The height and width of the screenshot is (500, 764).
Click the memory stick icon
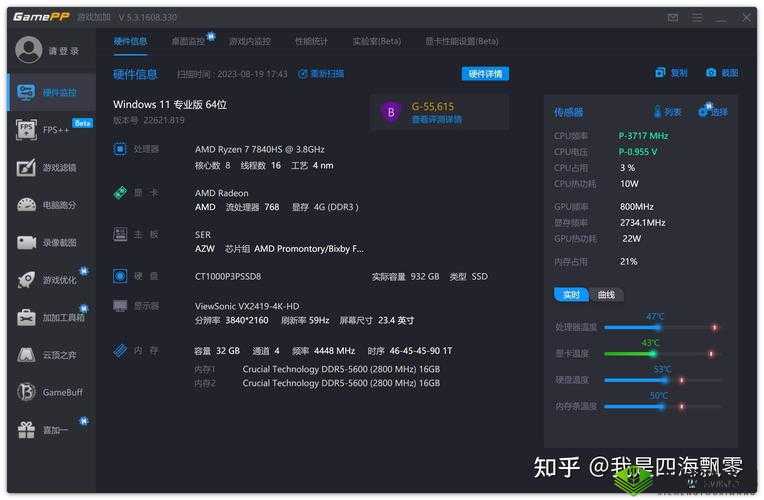120,350
